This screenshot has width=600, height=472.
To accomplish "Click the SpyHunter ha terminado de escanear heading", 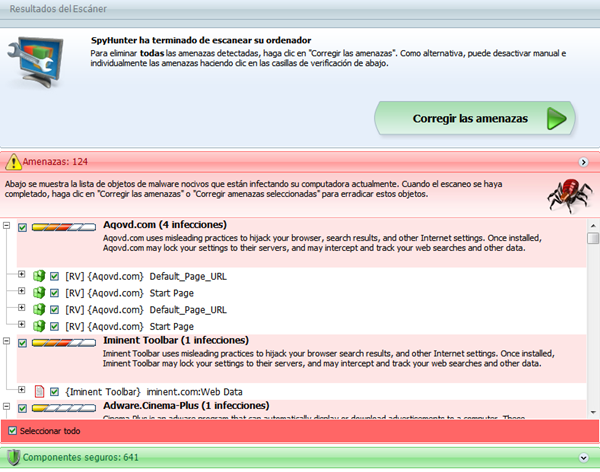I will pyautogui.click(x=201, y=40).
